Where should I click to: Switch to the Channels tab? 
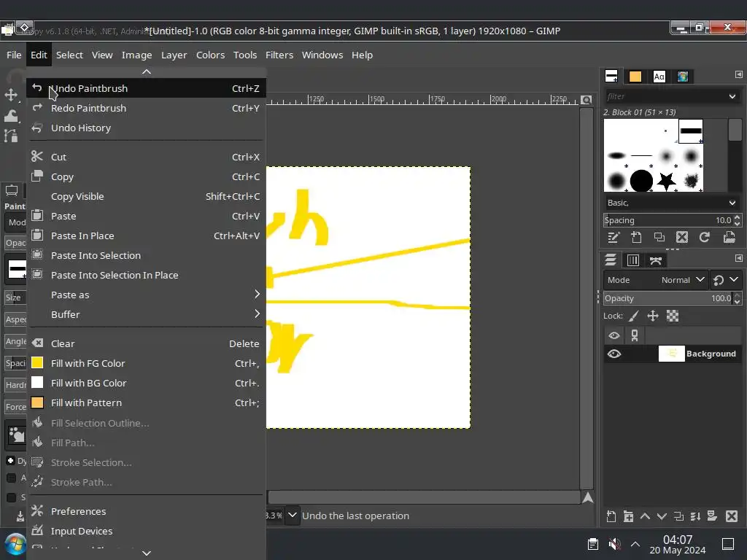click(633, 260)
